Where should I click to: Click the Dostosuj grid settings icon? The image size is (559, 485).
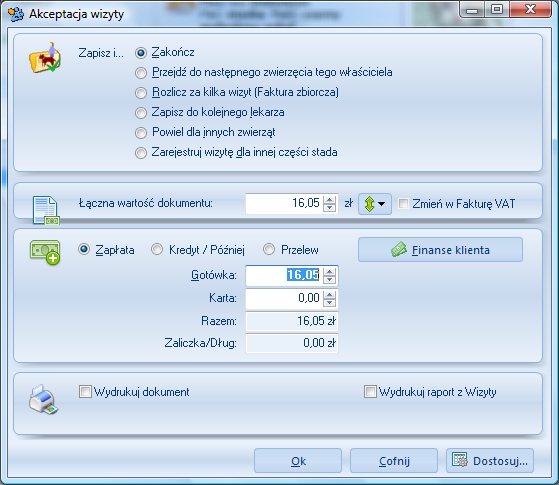pyautogui.click(x=460, y=460)
